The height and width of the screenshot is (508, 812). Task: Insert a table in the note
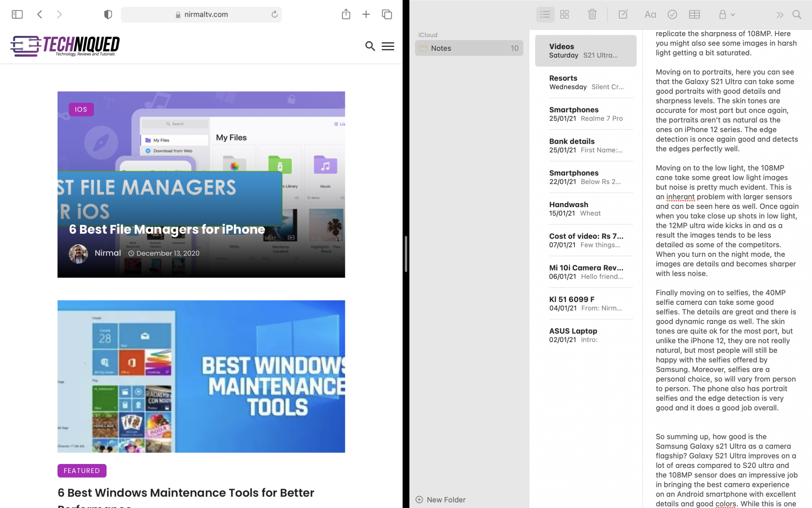click(x=694, y=15)
